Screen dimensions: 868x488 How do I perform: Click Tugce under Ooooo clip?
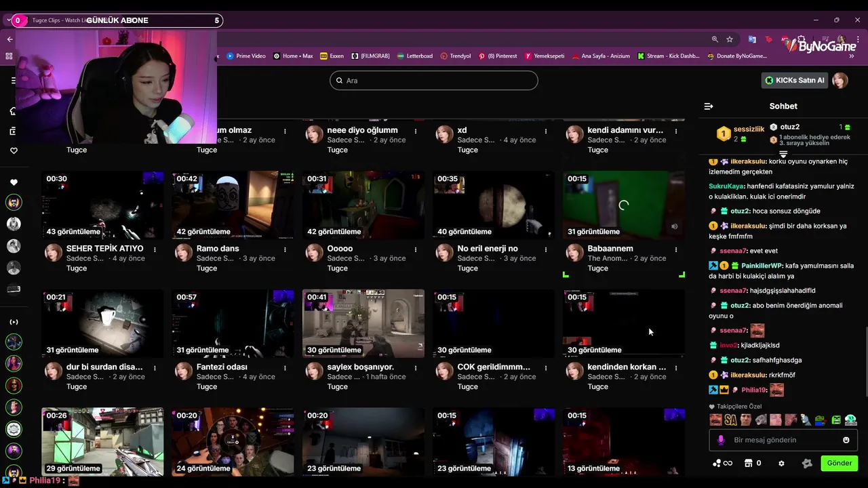pyautogui.click(x=337, y=268)
